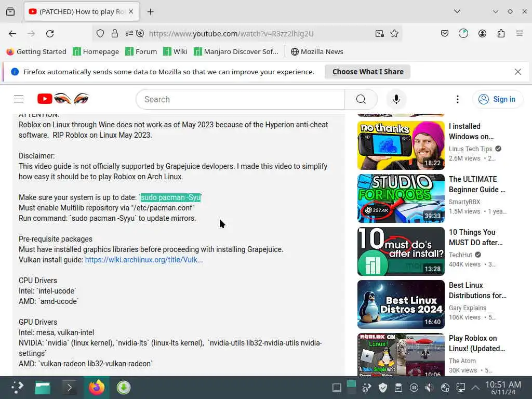Open the Forum bookmark
The image size is (532, 399).
coord(141,51)
